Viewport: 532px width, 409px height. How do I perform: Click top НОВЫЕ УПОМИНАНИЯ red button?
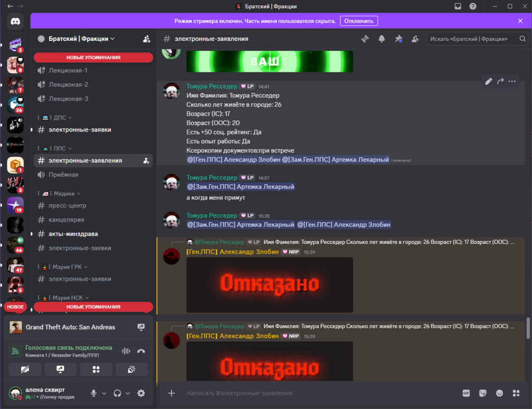pos(93,57)
